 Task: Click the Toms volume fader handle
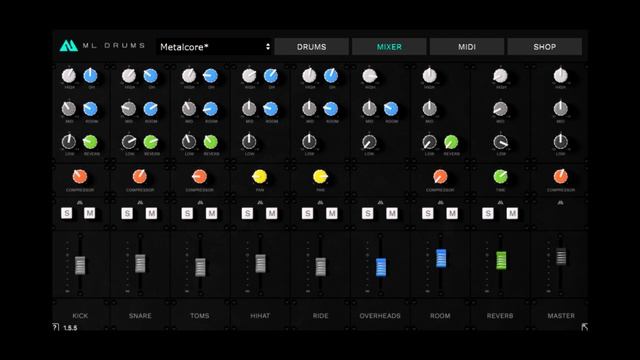[200, 267]
